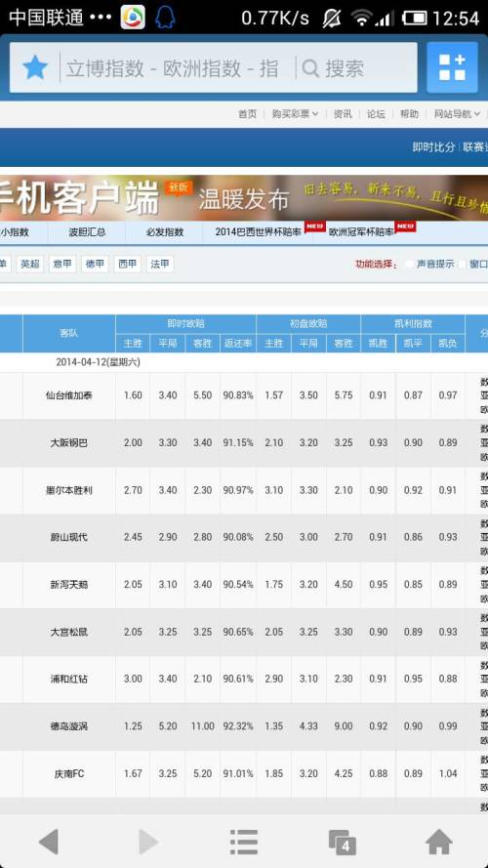
Task: Open 2014巴西世界杯赔率 tab
Action: point(259,232)
